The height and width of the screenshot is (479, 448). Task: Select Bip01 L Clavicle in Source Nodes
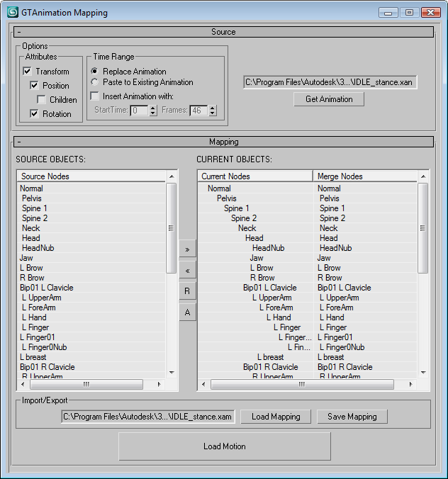pos(47,288)
